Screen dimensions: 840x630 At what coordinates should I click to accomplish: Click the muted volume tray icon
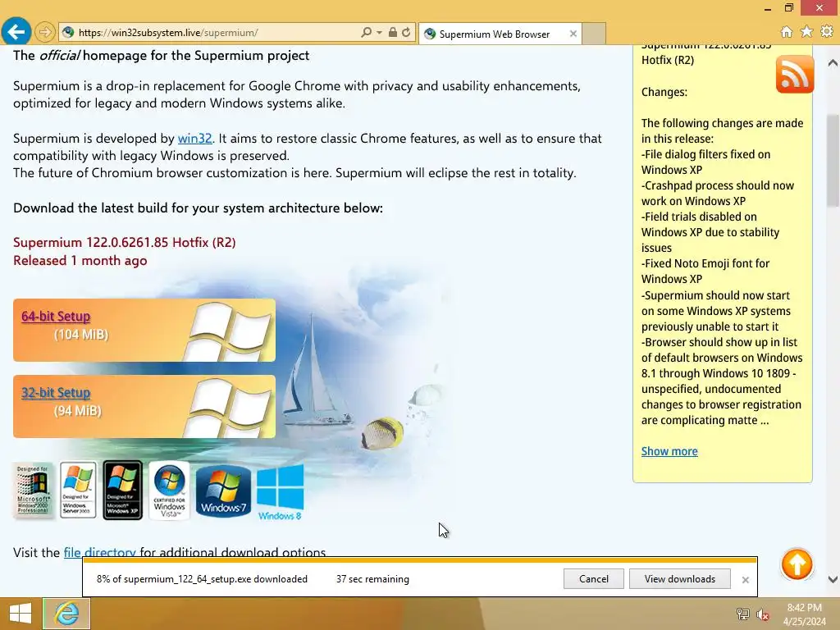point(763,614)
